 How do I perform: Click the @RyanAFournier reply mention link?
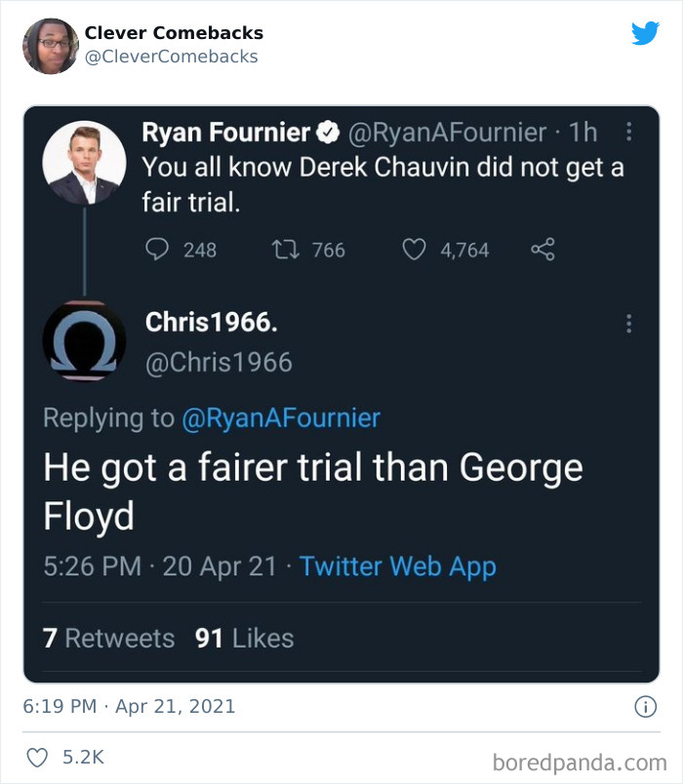(281, 418)
